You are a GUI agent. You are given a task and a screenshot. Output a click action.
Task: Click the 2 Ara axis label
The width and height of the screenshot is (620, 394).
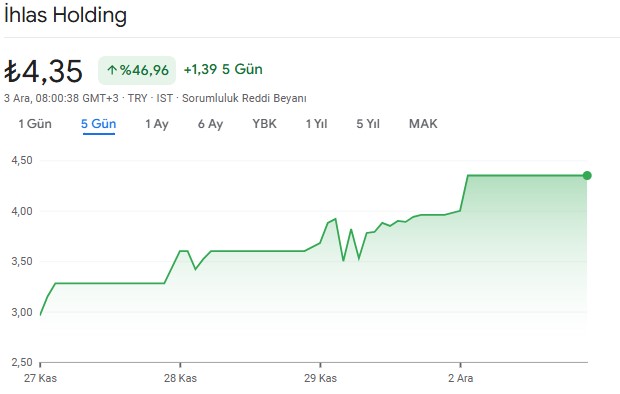(x=460, y=378)
